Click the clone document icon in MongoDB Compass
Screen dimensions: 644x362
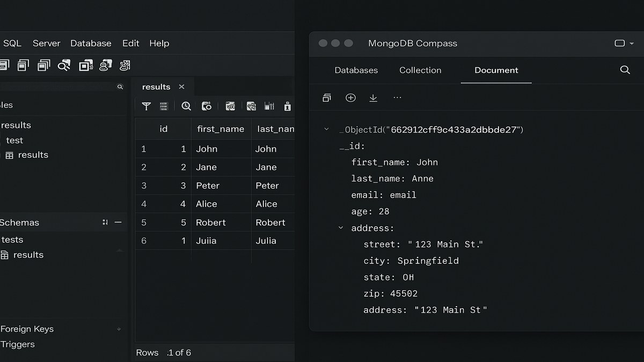(327, 98)
